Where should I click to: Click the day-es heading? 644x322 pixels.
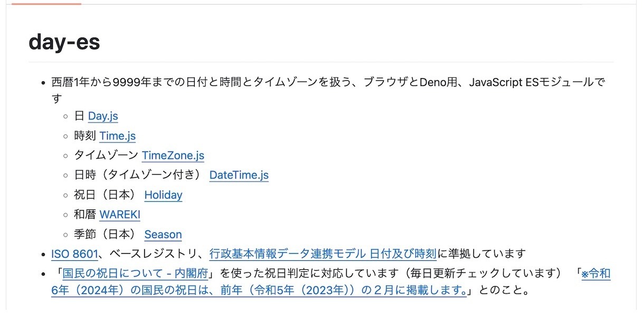click(x=64, y=42)
